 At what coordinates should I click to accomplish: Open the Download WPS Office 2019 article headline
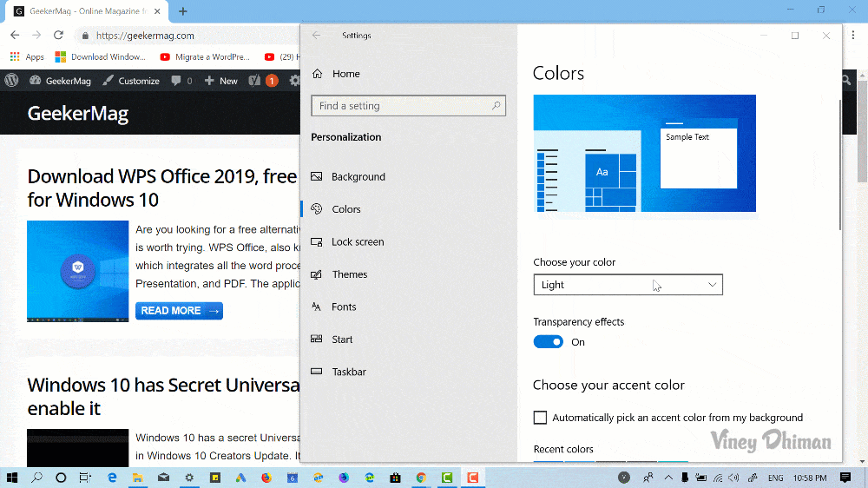click(162, 188)
